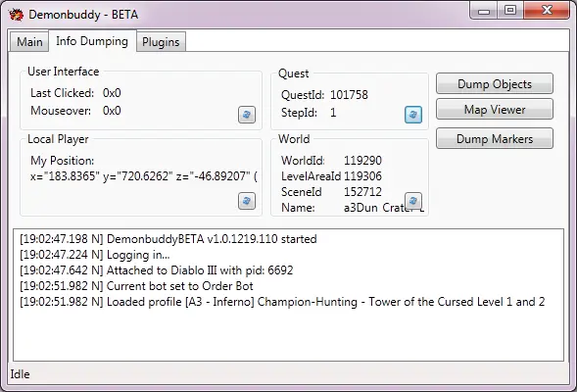The image size is (577, 392).
Task: Click the Last Clicked label
Action: point(62,93)
